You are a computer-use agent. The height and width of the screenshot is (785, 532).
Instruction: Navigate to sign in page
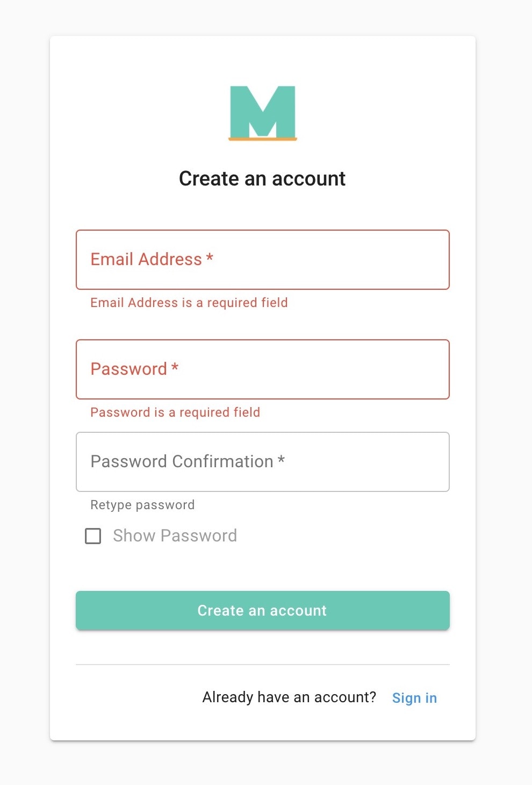click(x=414, y=697)
